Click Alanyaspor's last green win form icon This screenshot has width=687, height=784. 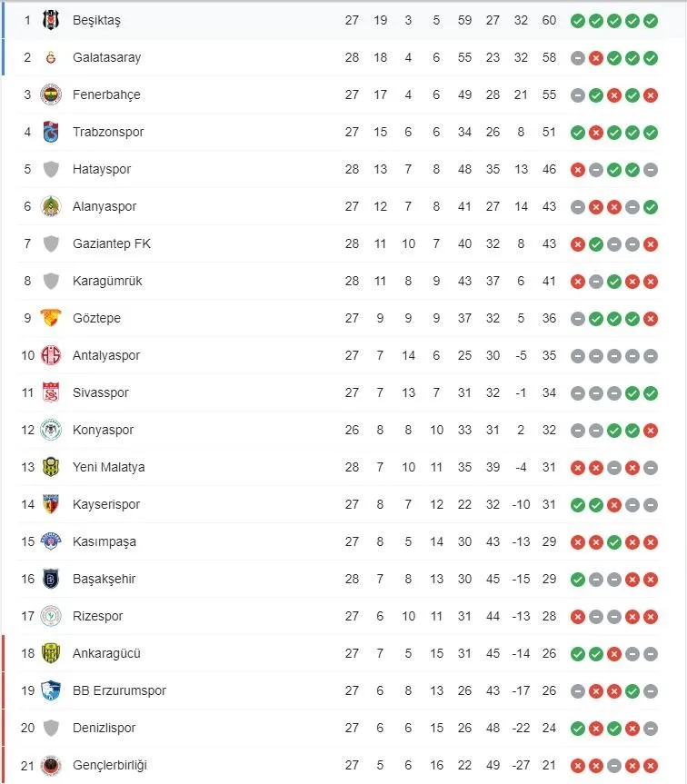[651, 206]
